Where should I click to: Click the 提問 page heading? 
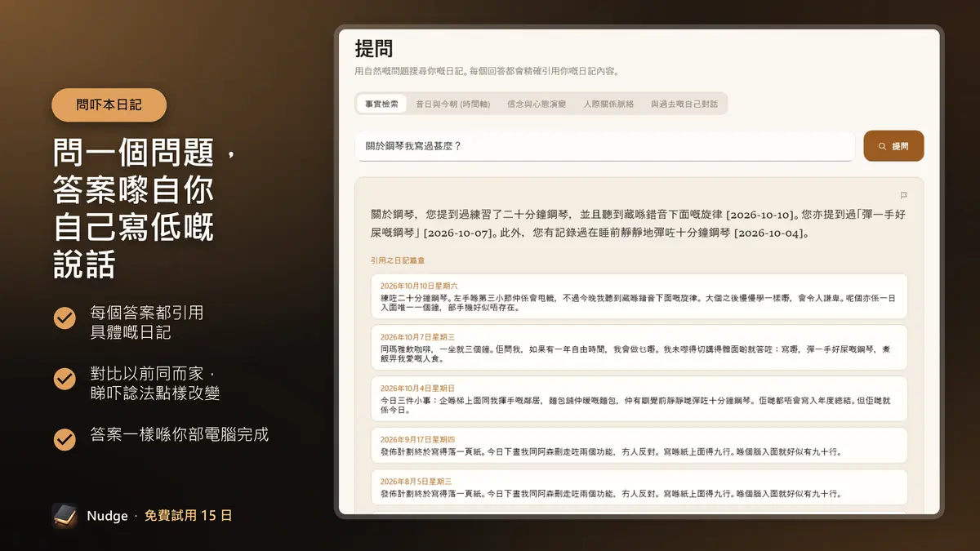tap(374, 48)
